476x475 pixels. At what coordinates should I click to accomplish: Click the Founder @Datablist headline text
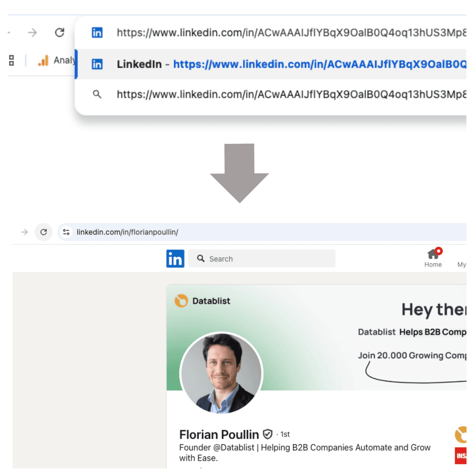click(x=305, y=453)
